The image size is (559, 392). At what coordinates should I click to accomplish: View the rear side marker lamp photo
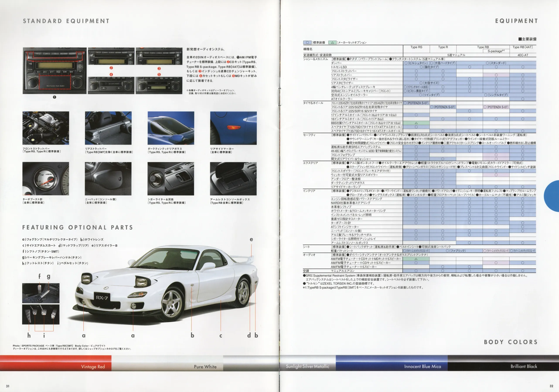233,128
